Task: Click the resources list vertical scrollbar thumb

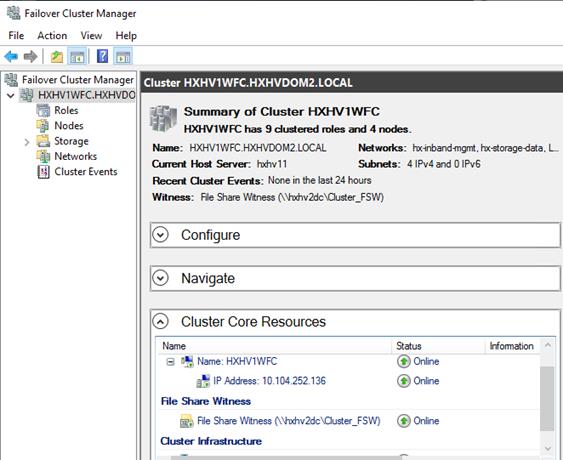Action: 547,399
